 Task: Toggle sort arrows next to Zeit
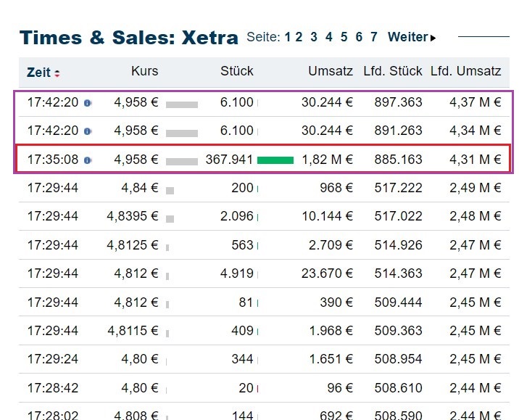point(57,73)
